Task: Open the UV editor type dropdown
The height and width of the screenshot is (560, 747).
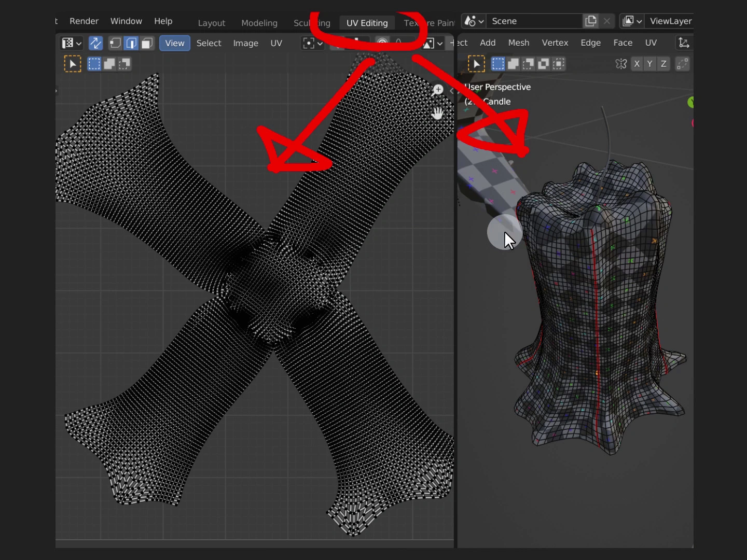Action: (x=72, y=43)
